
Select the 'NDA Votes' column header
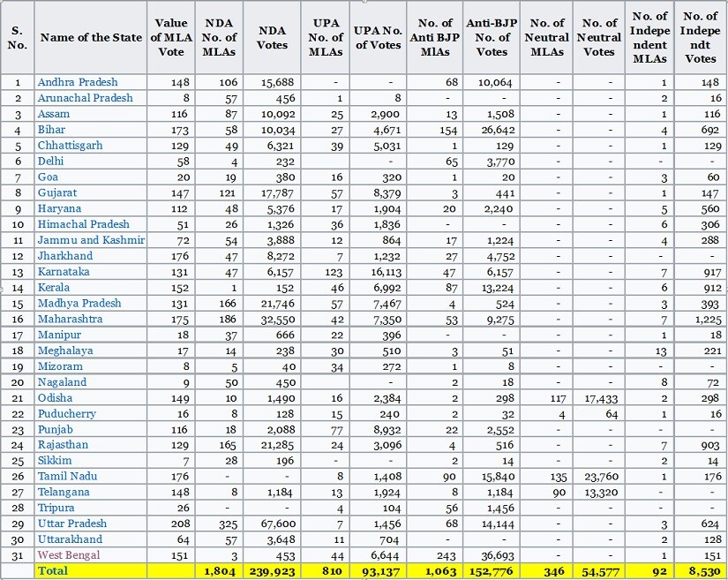(272, 38)
